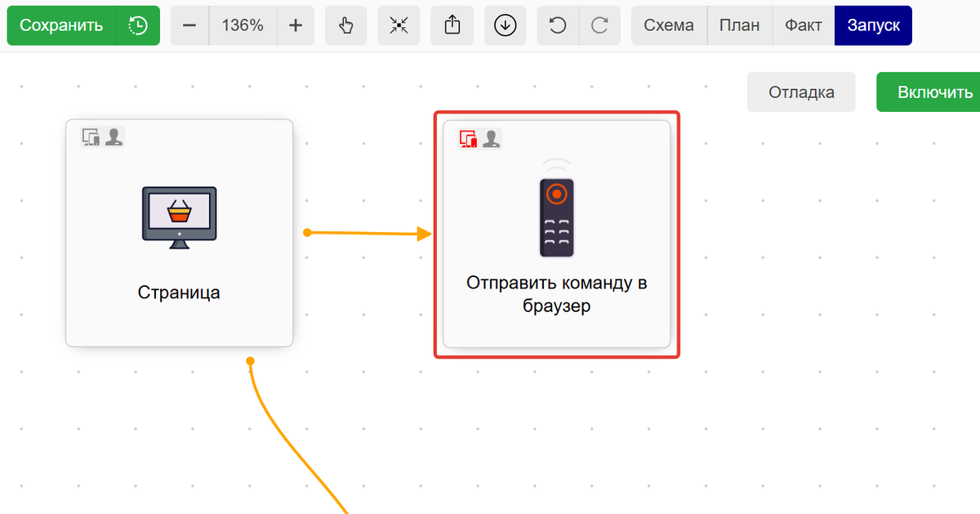Undo the last action
This screenshot has width=980, height=514.
[558, 25]
